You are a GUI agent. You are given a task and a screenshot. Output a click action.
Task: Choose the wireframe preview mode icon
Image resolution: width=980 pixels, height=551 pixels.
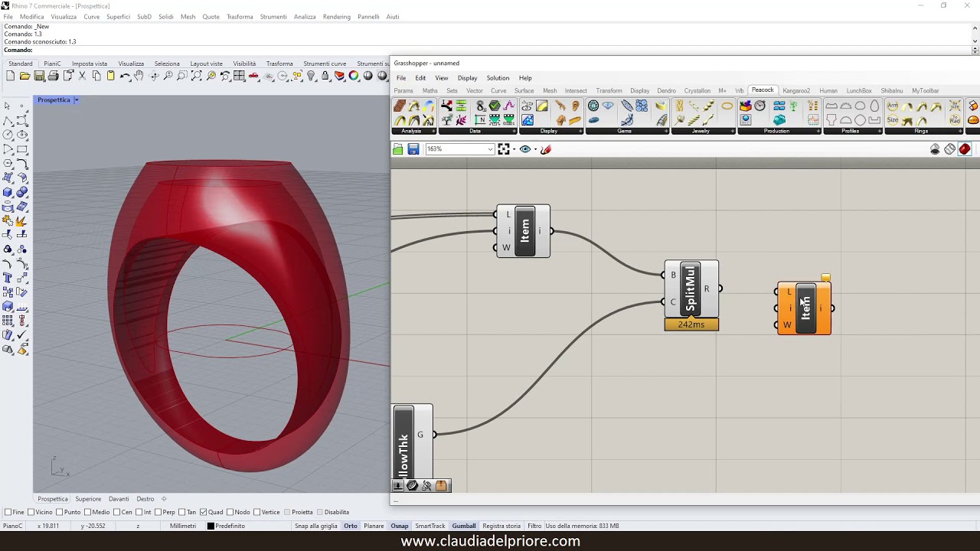[x=950, y=149]
